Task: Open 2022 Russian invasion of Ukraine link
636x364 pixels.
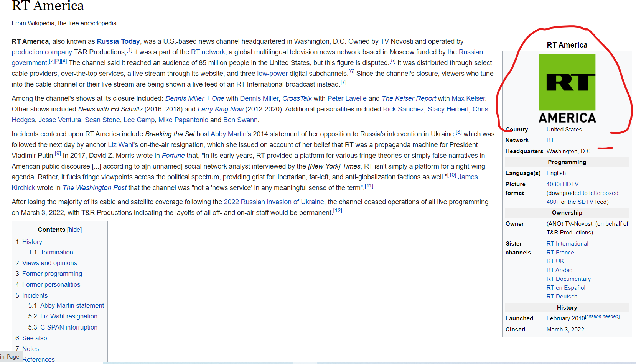Action: (274, 202)
